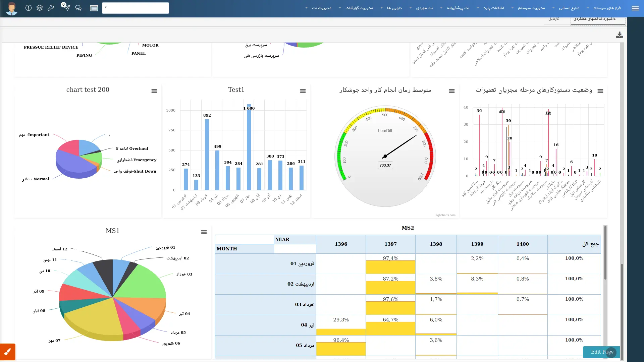
Task: Click the user avatar profile icon
Action: click(x=12, y=8)
